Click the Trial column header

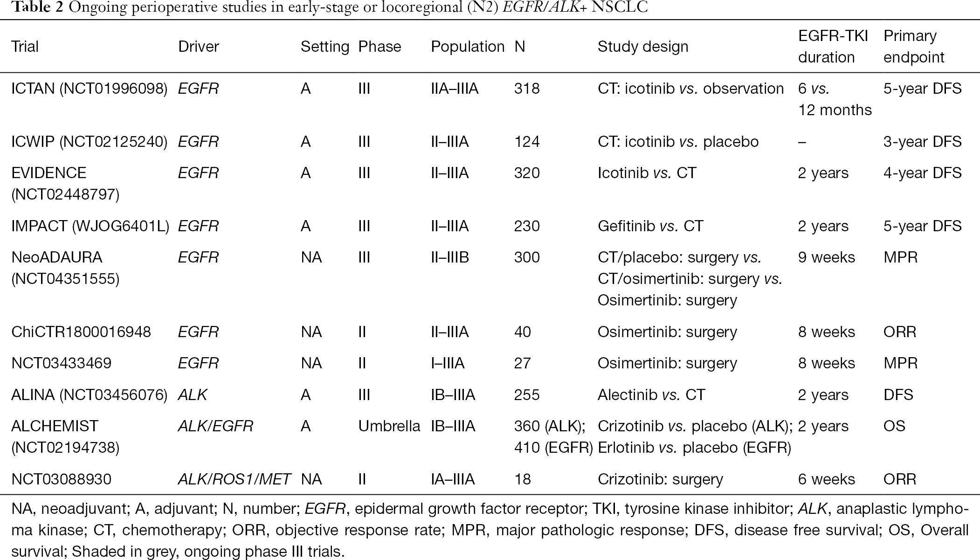(25, 47)
